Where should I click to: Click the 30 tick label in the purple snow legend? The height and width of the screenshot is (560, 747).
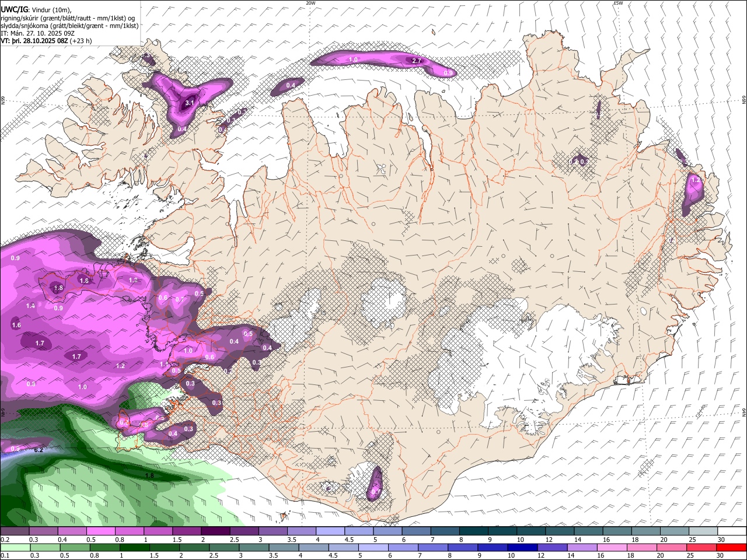click(721, 540)
